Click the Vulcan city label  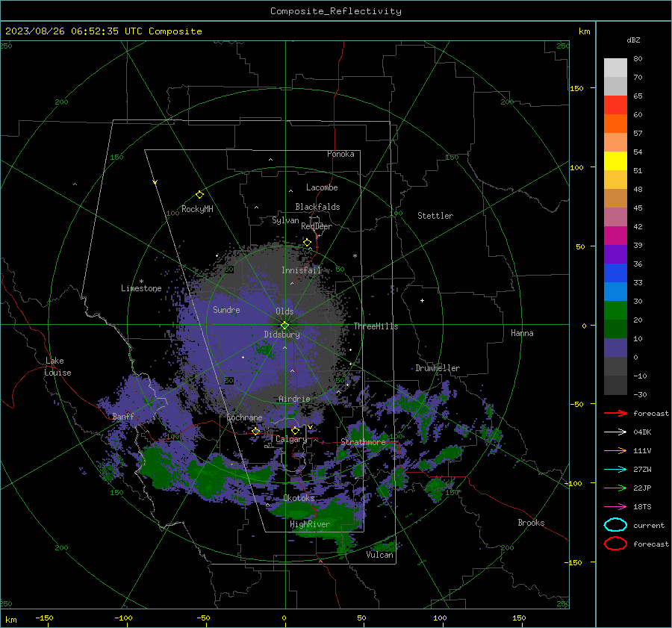(380, 555)
